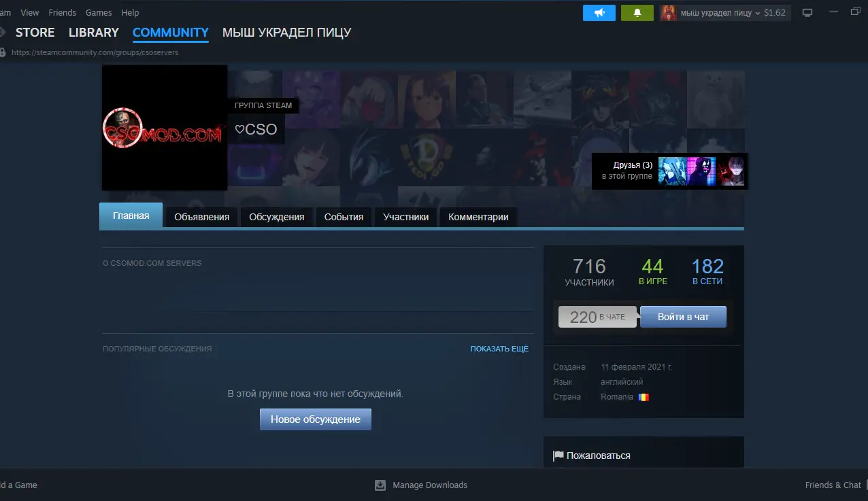Click the first friend avatar in group

click(x=672, y=171)
